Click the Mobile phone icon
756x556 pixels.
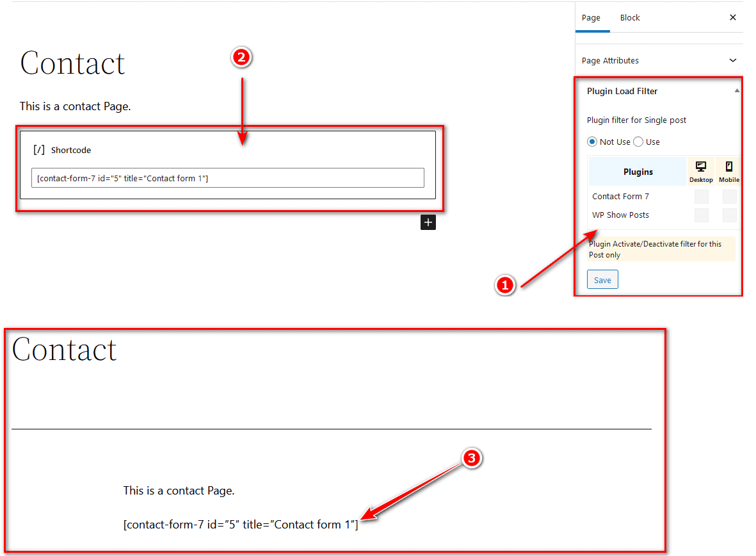pyautogui.click(x=729, y=167)
